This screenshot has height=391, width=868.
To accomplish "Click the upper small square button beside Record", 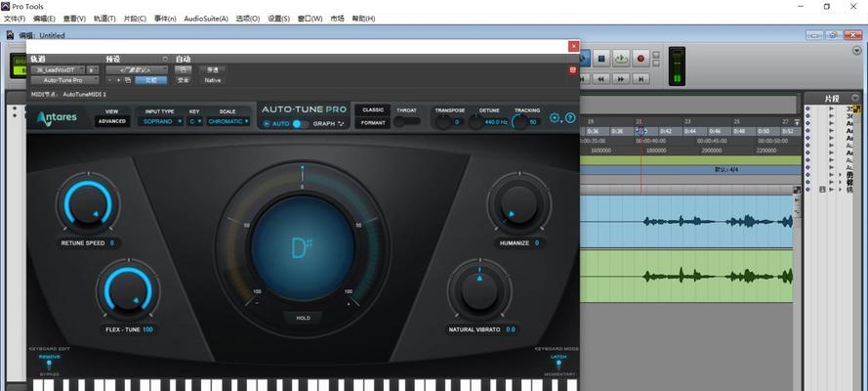I will point(656,55).
